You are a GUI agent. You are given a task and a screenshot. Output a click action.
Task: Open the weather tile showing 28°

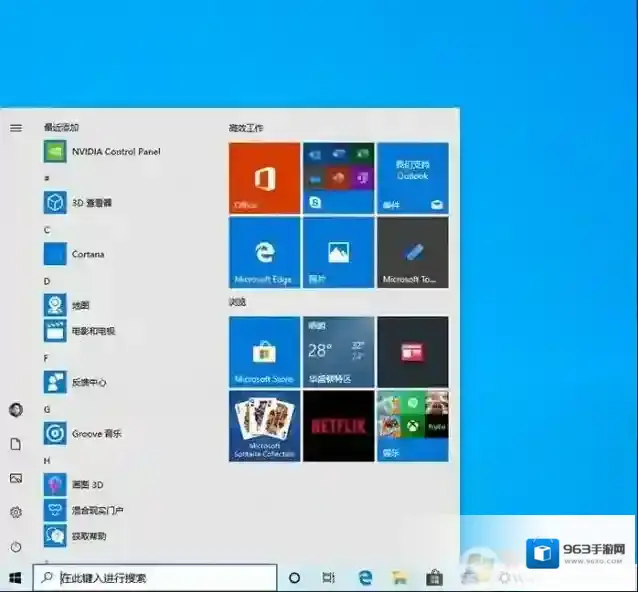[339, 352]
